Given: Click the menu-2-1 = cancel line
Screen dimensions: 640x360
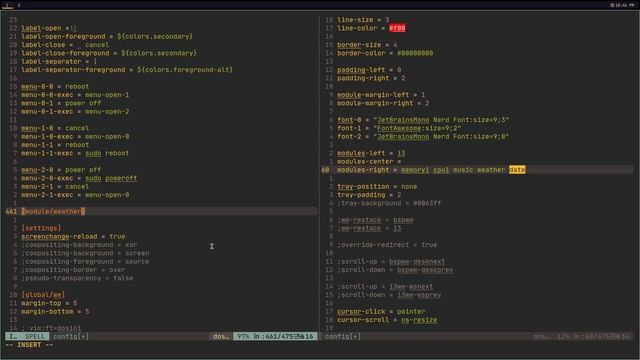Looking at the screenshot, I should 55,187.
